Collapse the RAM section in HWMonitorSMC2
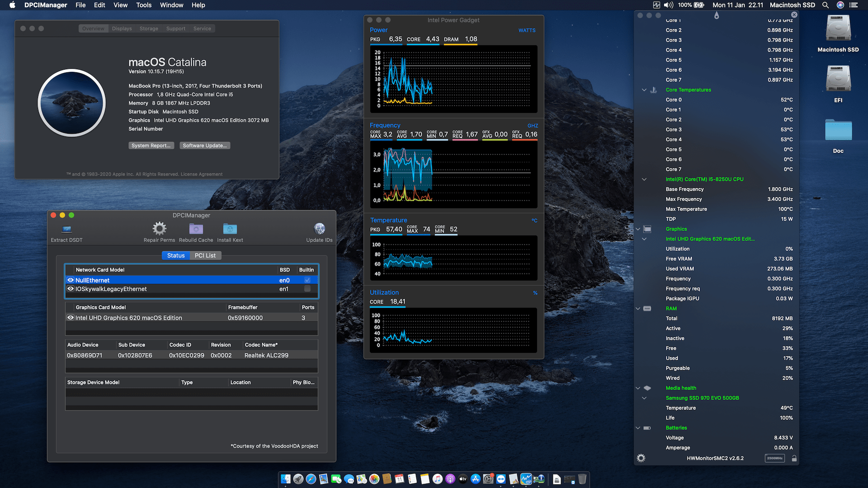868x488 pixels. pyautogui.click(x=637, y=308)
